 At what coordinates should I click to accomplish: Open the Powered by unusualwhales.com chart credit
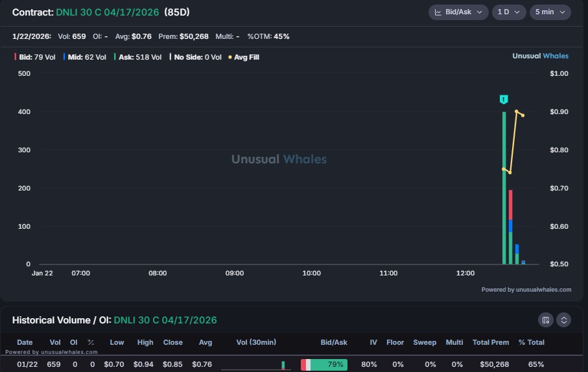pos(526,290)
